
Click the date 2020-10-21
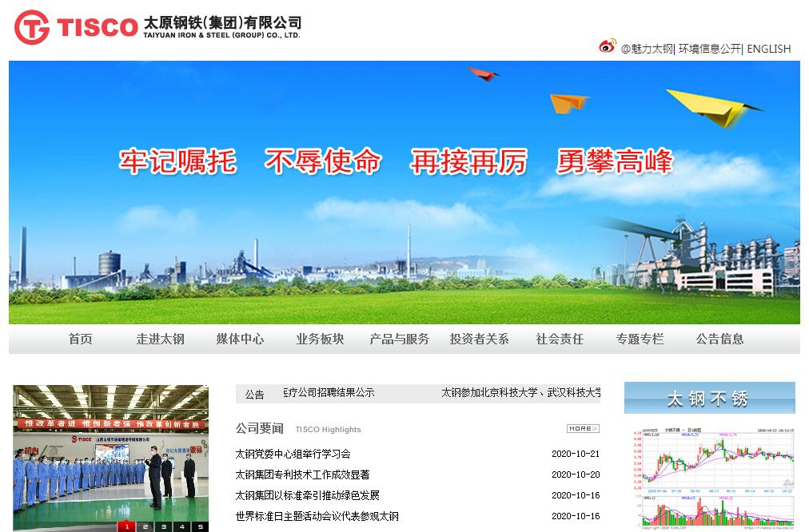point(576,454)
